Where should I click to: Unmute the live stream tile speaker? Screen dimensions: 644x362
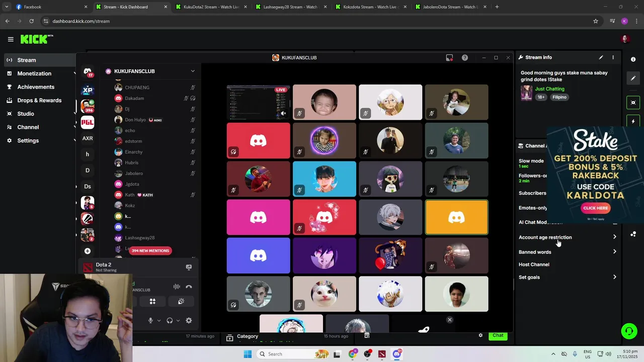click(x=283, y=113)
